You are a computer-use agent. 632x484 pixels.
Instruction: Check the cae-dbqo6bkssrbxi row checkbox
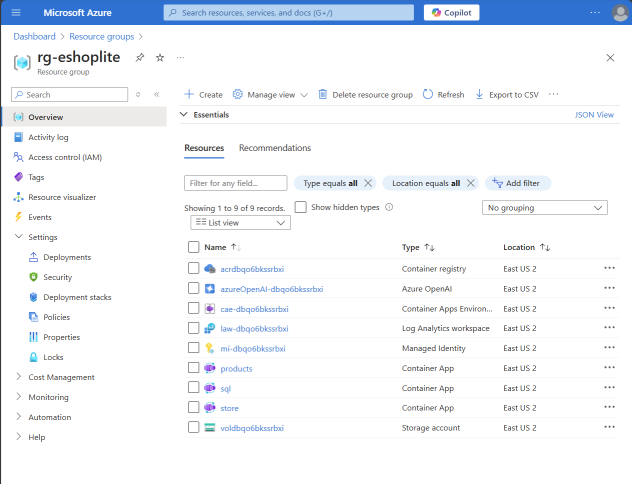(x=193, y=308)
